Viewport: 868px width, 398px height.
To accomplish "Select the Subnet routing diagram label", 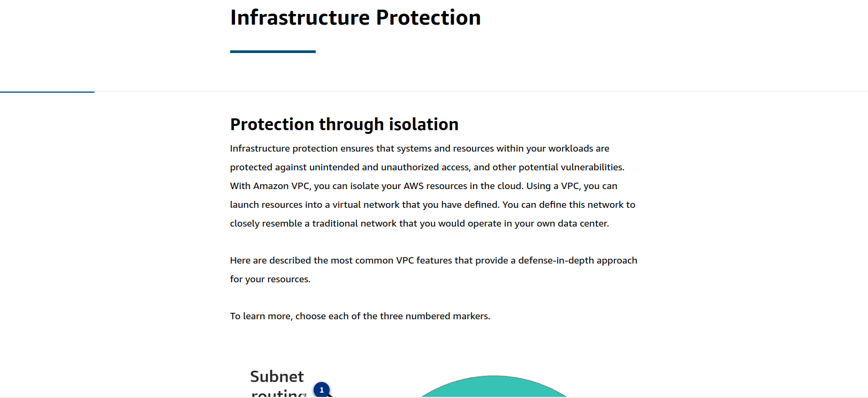I will 278,384.
